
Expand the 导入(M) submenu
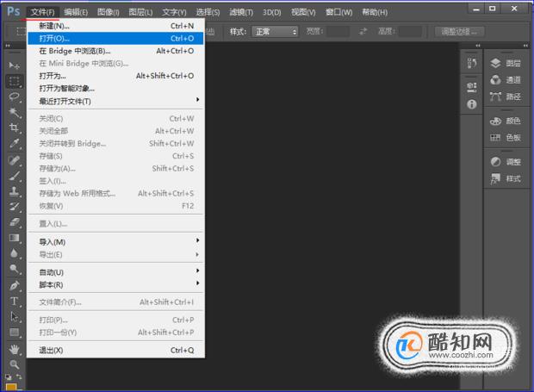[115, 242]
